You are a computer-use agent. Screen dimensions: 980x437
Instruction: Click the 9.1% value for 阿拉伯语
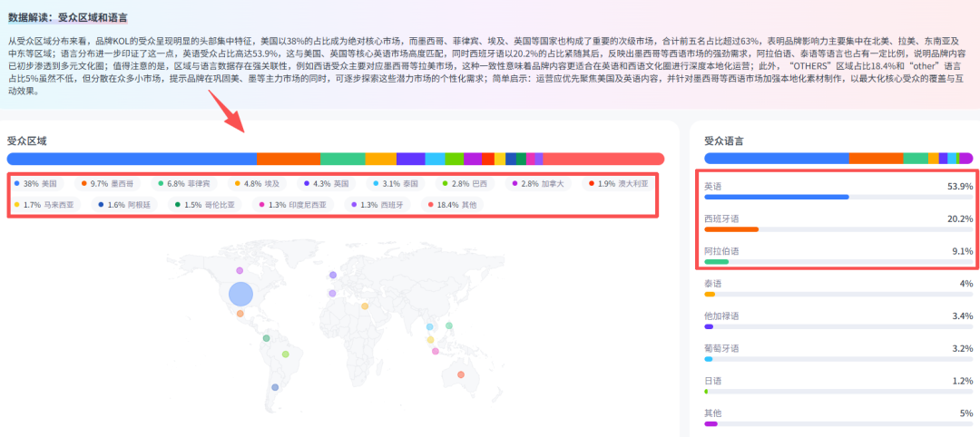tap(963, 251)
